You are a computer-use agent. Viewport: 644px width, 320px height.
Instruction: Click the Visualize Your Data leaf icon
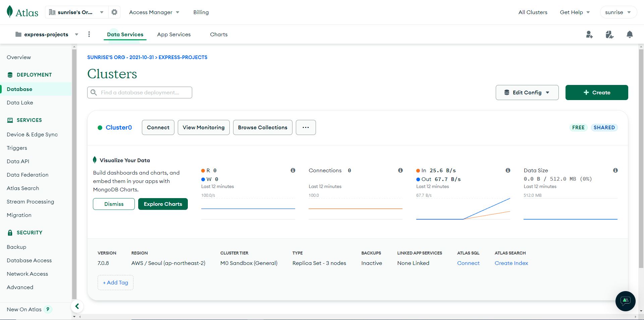click(95, 160)
